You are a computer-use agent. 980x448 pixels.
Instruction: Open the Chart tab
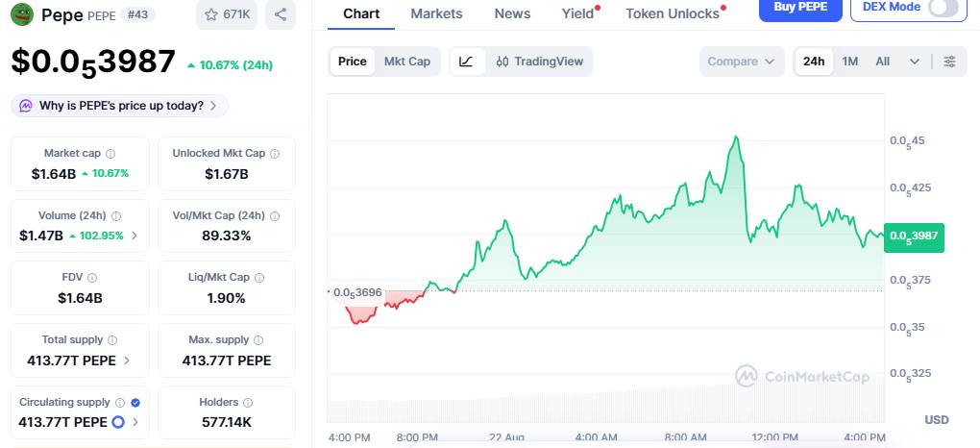pyautogui.click(x=361, y=13)
